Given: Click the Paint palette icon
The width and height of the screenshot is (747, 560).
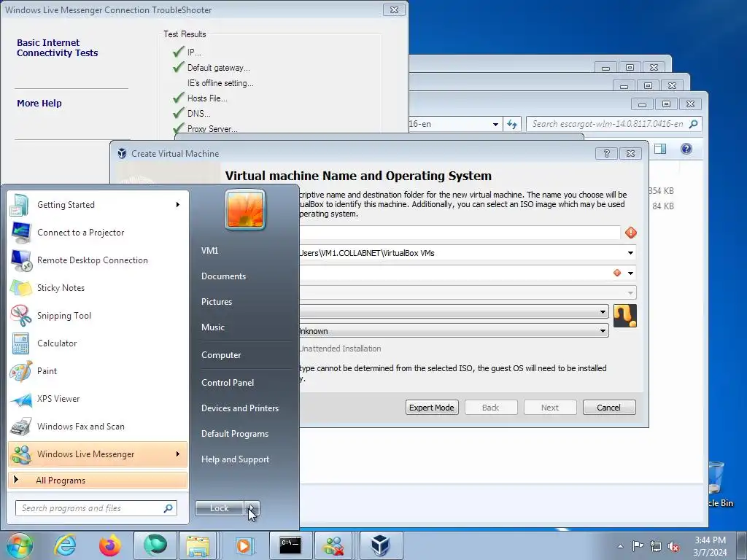Looking at the screenshot, I should 21,371.
